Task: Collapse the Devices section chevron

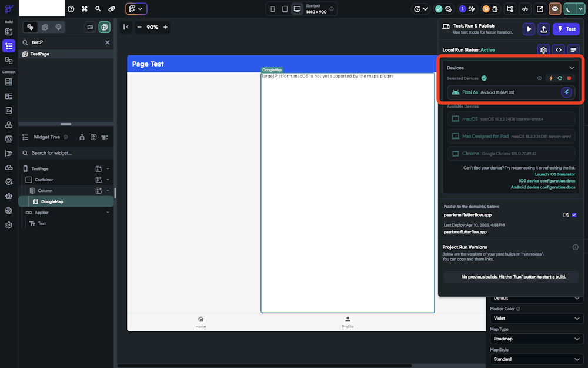Action: (x=572, y=68)
